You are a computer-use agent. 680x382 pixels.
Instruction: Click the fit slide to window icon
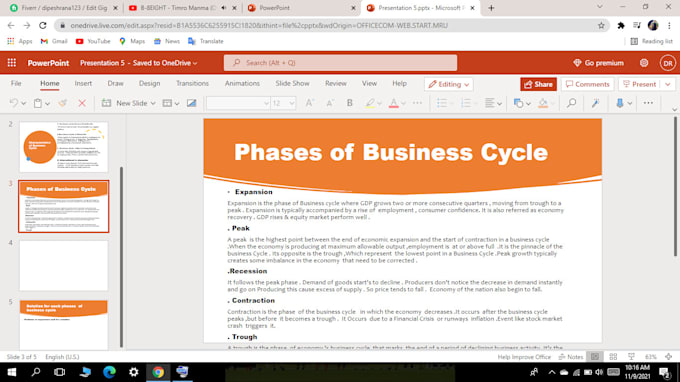[669, 357]
